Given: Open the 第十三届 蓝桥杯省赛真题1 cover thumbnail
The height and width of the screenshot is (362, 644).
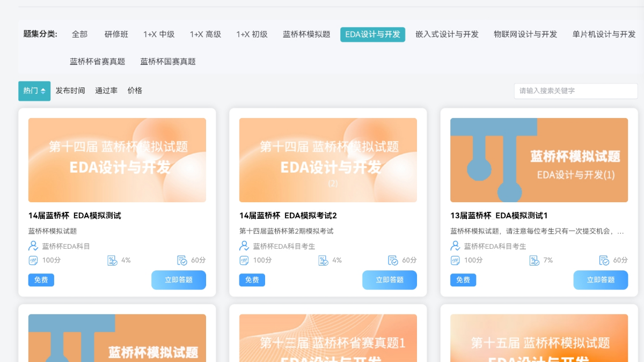Looking at the screenshot, I should (x=328, y=338).
